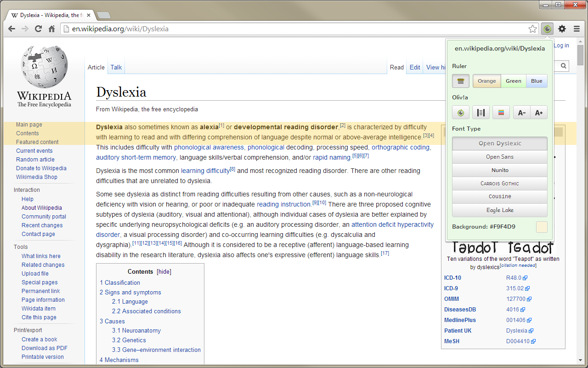This screenshot has height=368, width=588.
Task: Follow the phonological awareness link
Action: pyautogui.click(x=209, y=148)
